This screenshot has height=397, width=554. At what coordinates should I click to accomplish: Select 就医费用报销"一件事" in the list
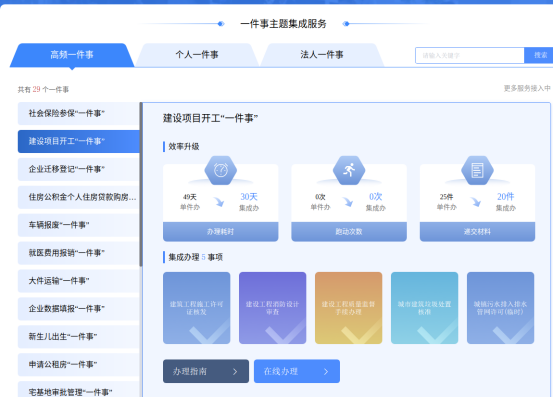coord(78,253)
